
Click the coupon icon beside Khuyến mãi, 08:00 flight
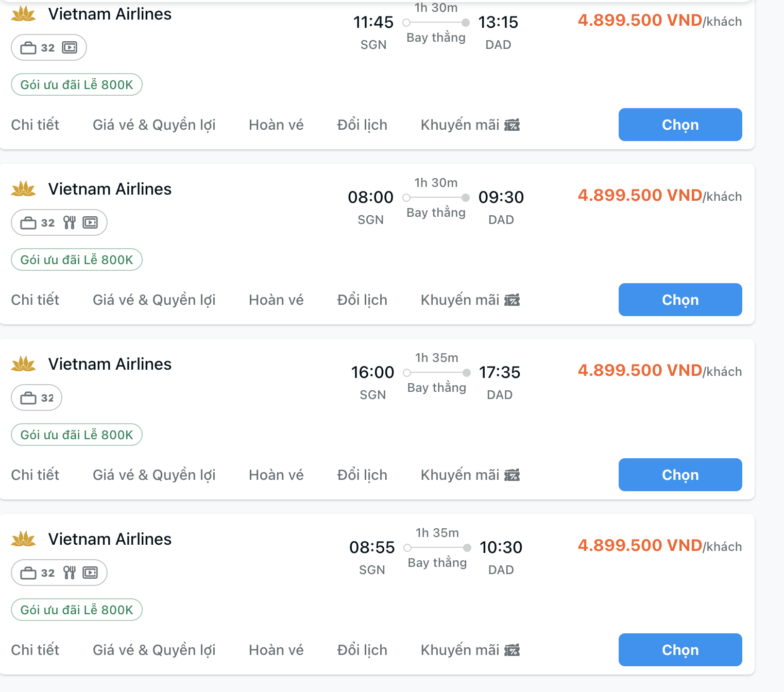[512, 300]
